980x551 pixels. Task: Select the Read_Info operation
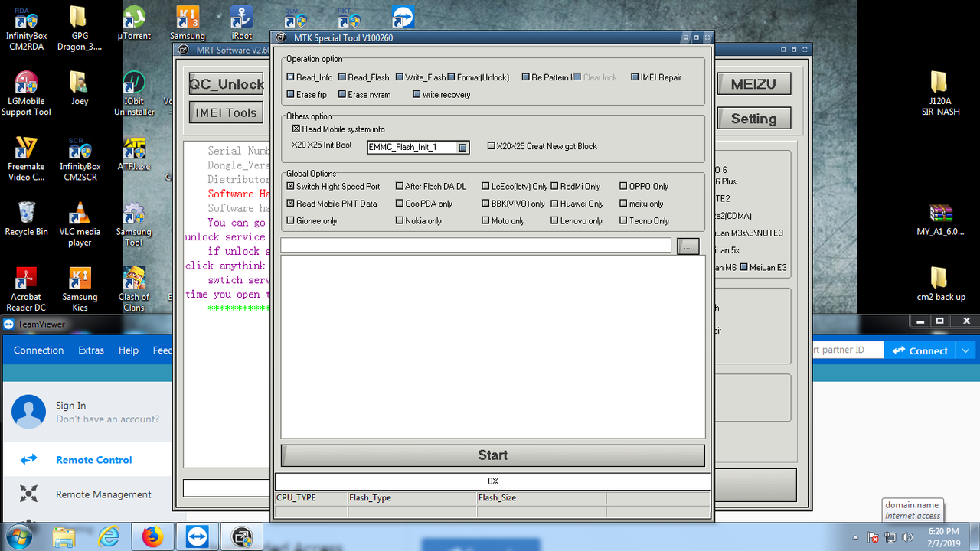point(309,77)
